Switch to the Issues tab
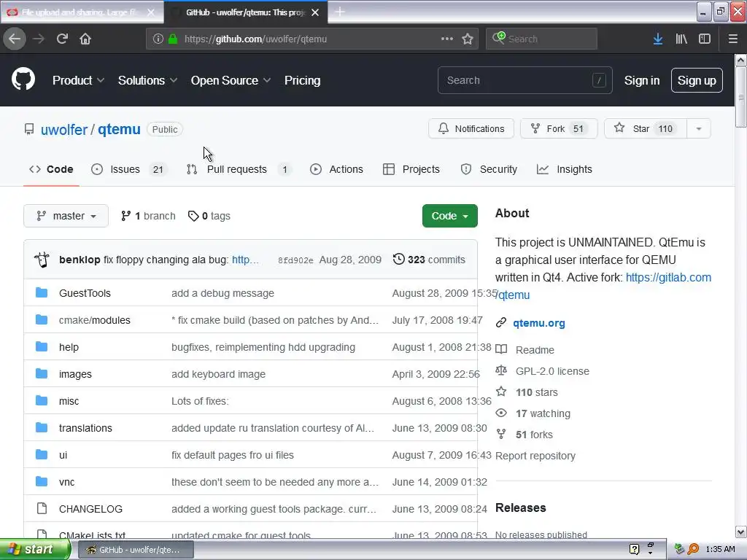The image size is (747, 560). 128,169
